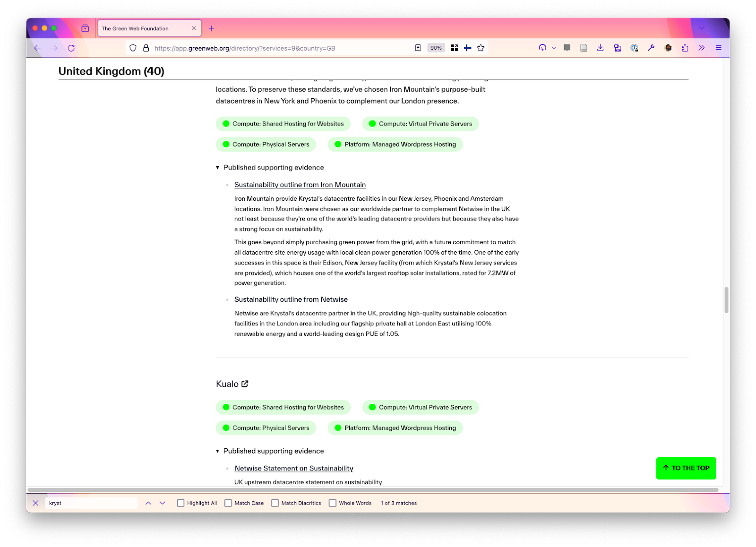The width and height of the screenshot is (756, 547).
Task: Enable Highlight All checkbox
Action: (180, 503)
